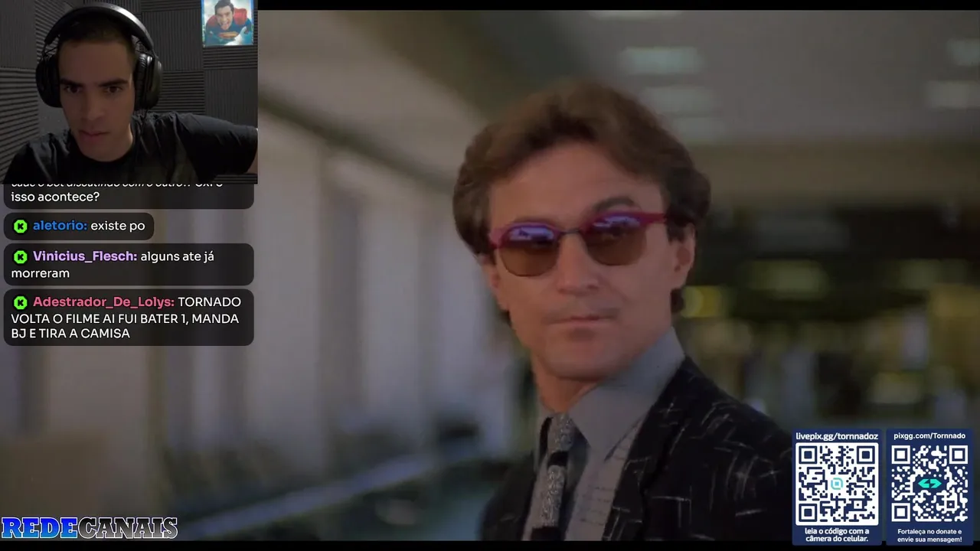The height and width of the screenshot is (551, 980).
Task: Click the 'alguns ate já morreram' message
Action: [129, 264]
